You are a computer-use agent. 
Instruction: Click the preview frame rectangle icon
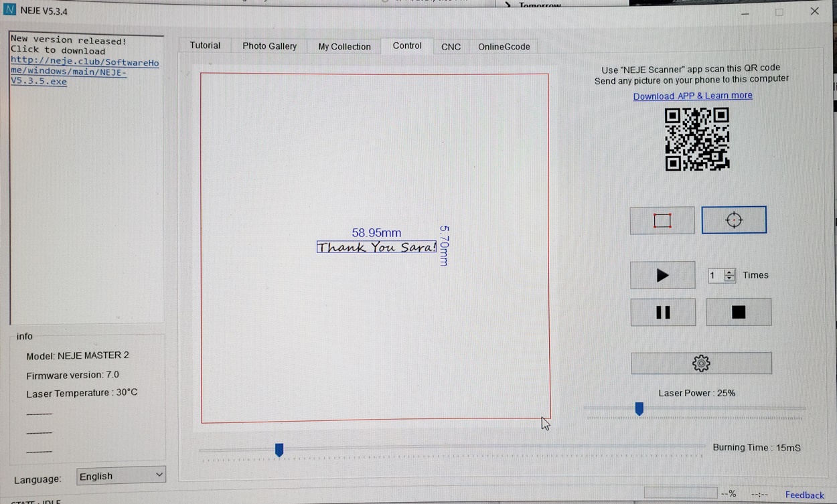point(662,221)
